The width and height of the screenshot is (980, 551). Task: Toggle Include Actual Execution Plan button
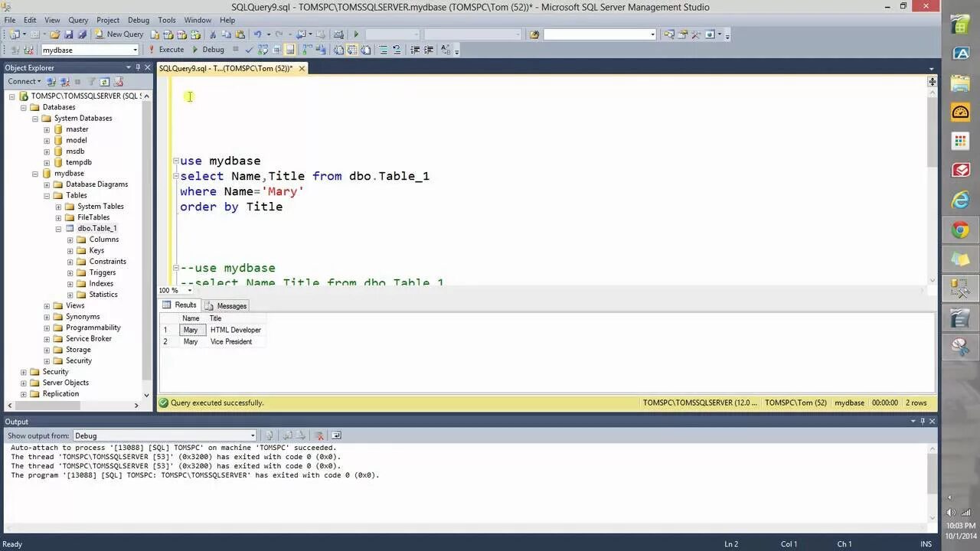tap(305, 50)
